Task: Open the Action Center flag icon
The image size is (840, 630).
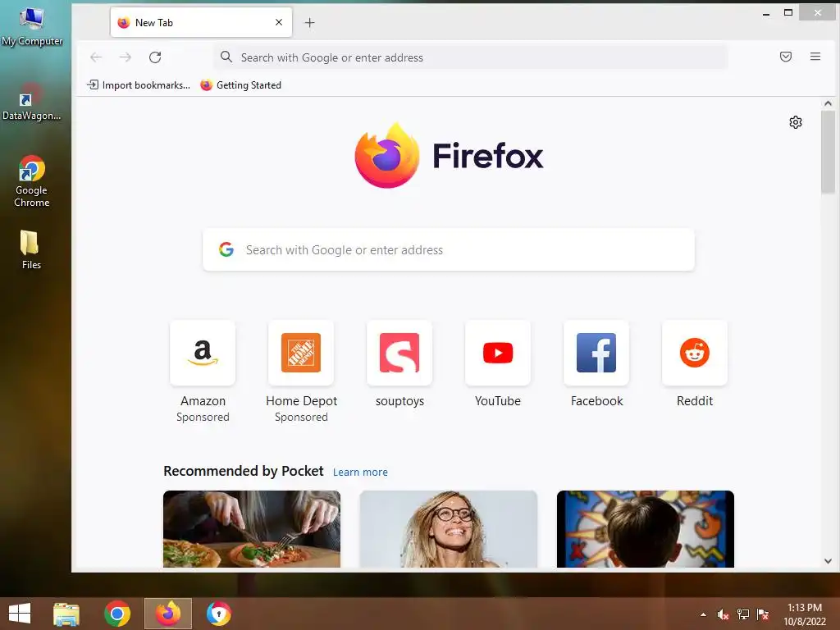Action: [762, 614]
